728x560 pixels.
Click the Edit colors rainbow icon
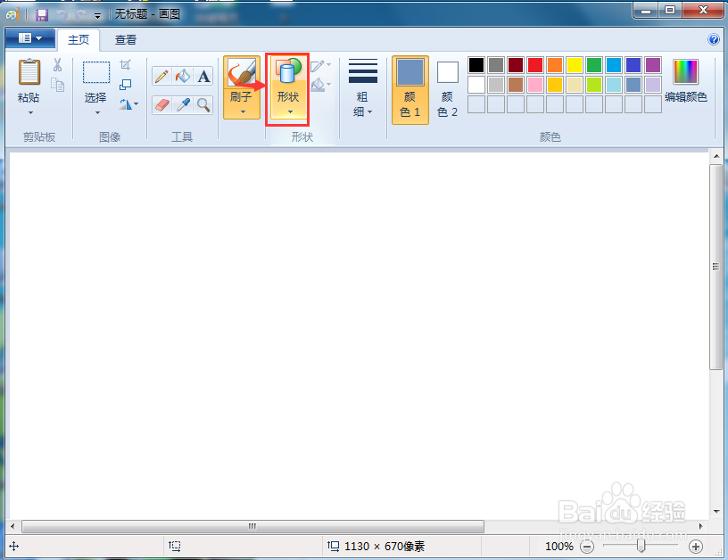(685, 72)
